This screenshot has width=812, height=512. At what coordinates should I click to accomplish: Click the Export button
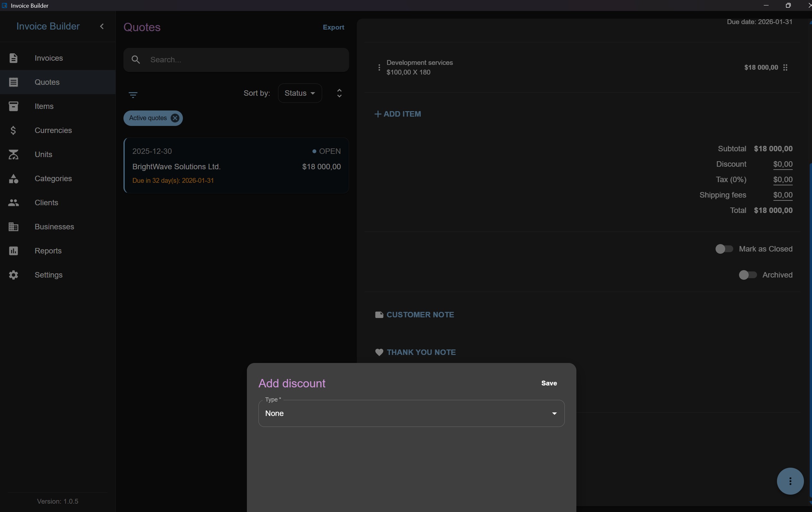point(333,27)
